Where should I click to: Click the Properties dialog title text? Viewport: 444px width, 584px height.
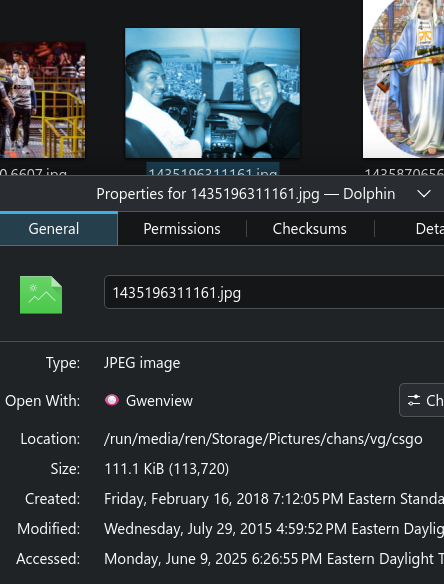coord(245,194)
